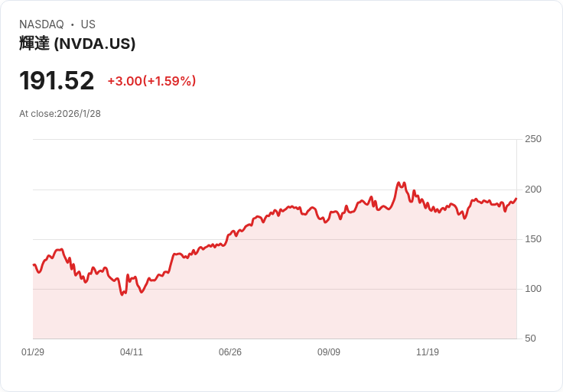563x392 pixels.
Task: Click the rightmost end of the price line
Action: pyautogui.click(x=516, y=199)
